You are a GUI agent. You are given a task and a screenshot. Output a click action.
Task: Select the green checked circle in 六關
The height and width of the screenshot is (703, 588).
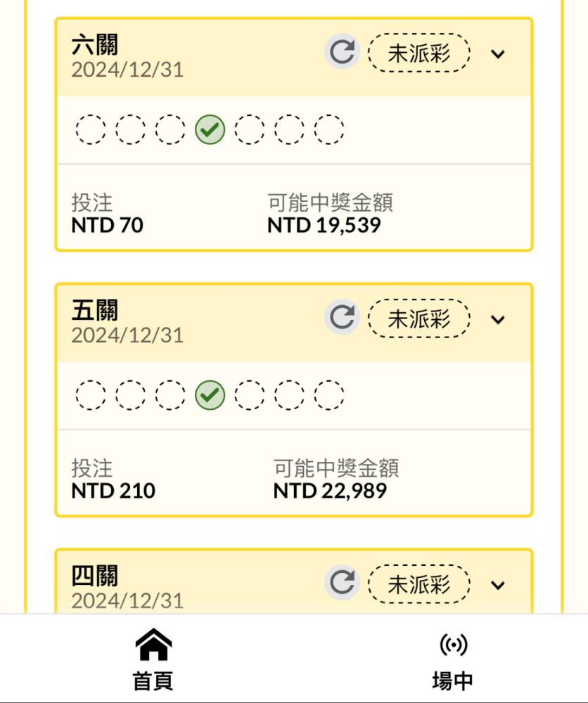click(210, 129)
